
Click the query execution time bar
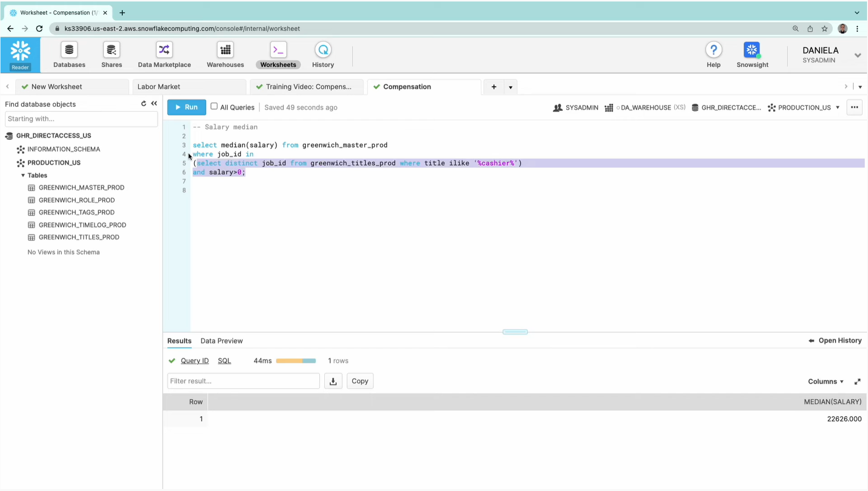tap(296, 361)
